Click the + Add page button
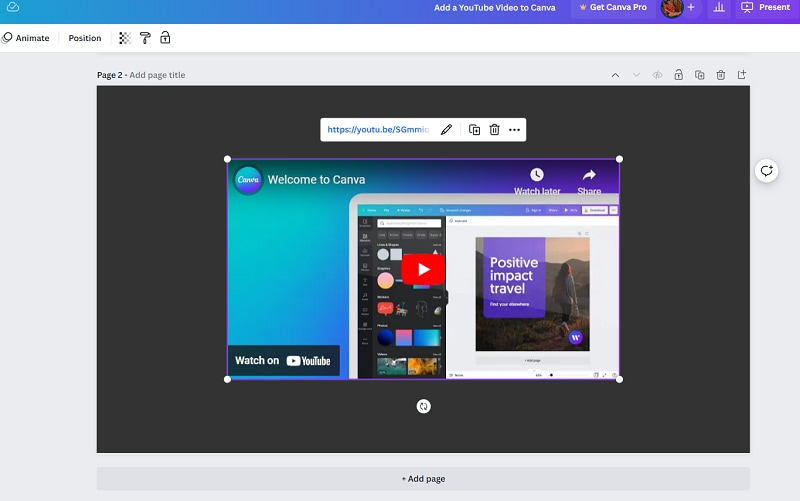 point(423,479)
